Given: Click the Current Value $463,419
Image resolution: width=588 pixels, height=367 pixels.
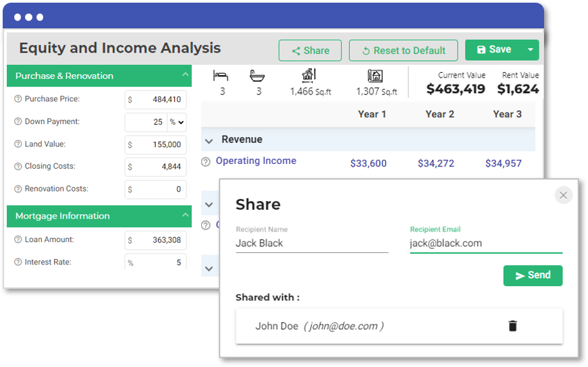Looking at the screenshot, I should pos(456,89).
